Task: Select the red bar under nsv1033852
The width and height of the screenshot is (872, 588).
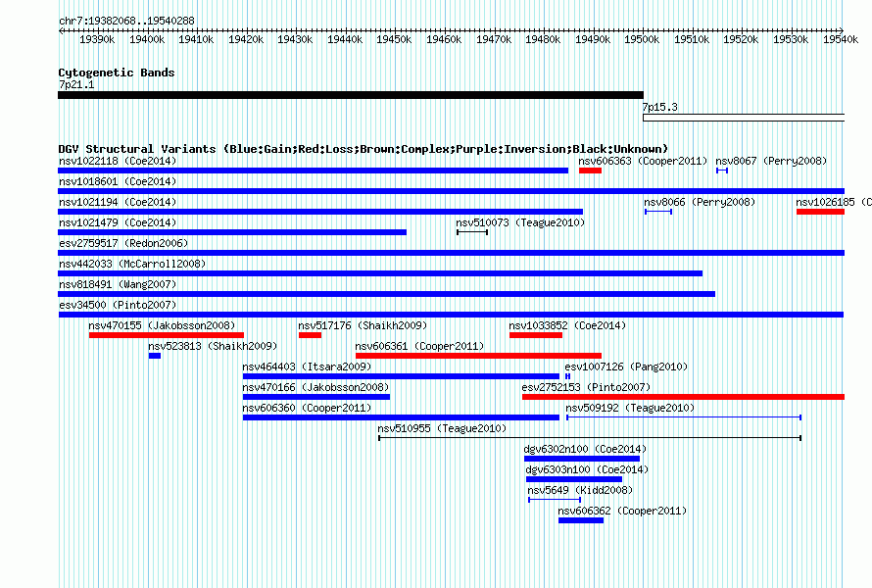Action: coord(536,335)
